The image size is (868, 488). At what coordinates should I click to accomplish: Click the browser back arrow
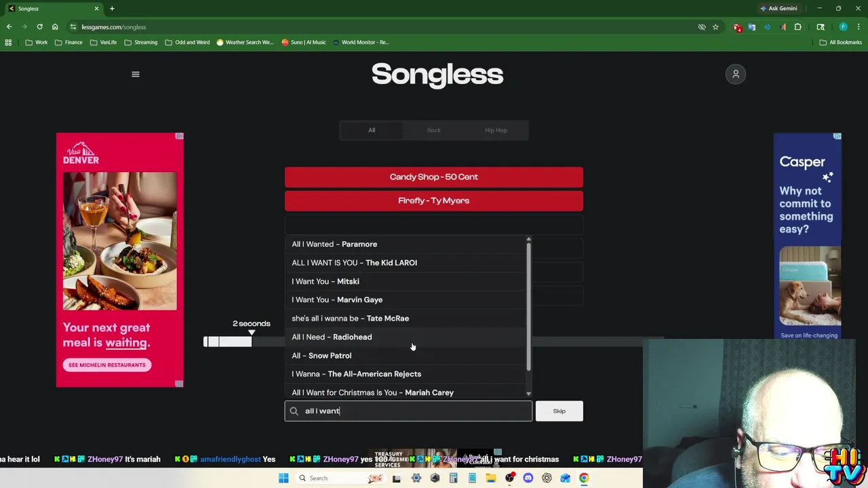click(x=9, y=27)
